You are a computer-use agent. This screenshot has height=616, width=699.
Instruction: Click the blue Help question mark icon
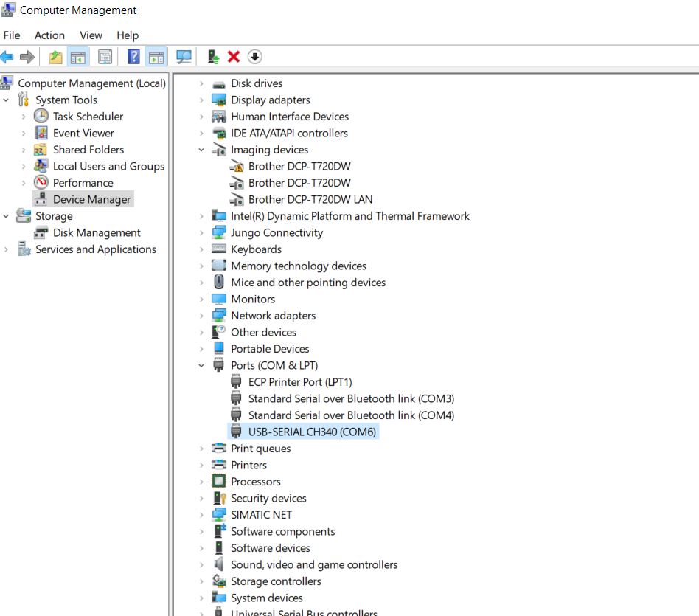pos(133,57)
